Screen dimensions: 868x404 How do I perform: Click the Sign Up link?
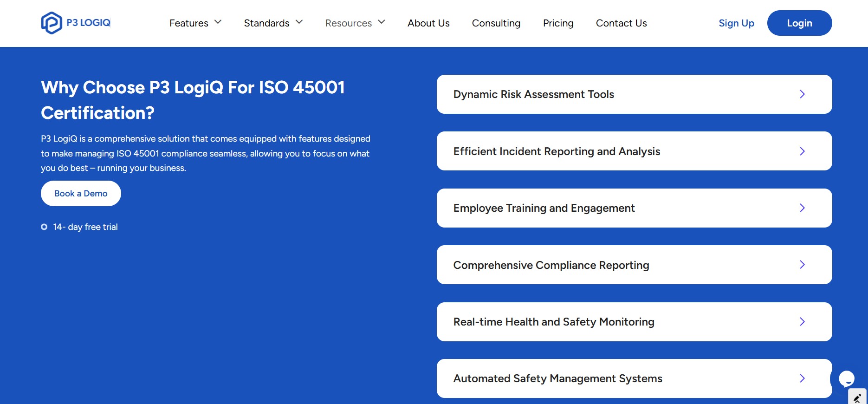click(x=736, y=23)
